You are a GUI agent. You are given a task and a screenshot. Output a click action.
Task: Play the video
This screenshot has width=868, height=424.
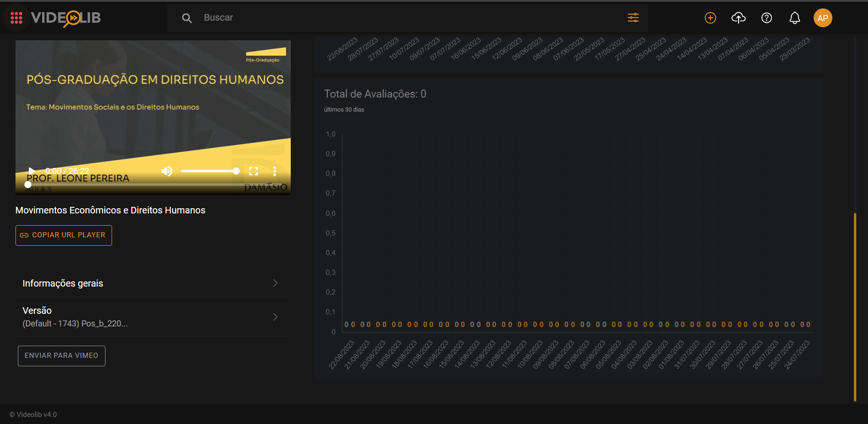31,171
